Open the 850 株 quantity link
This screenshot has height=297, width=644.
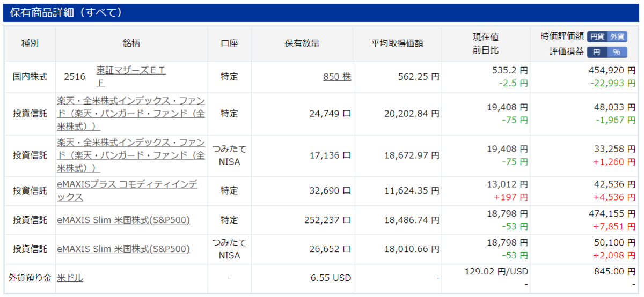(337, 77)
